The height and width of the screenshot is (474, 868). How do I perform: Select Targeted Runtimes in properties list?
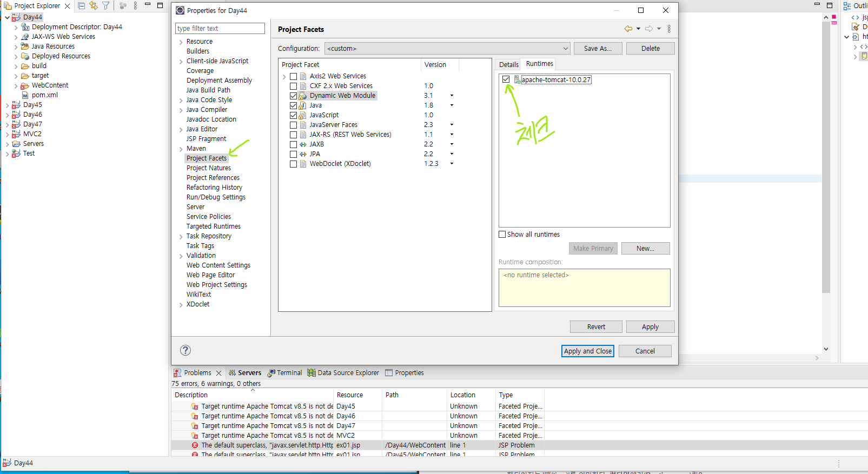click(x=214, y=226)
